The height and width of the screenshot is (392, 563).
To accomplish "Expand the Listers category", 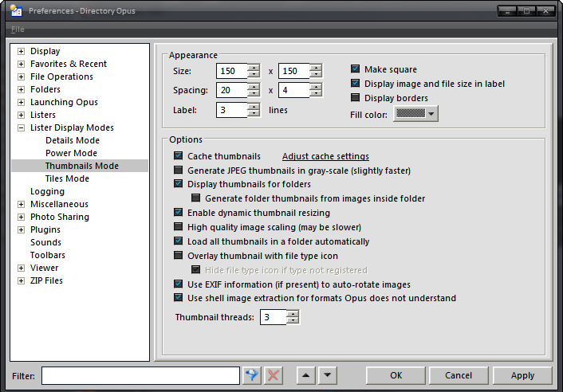I will tap(22, 115).
